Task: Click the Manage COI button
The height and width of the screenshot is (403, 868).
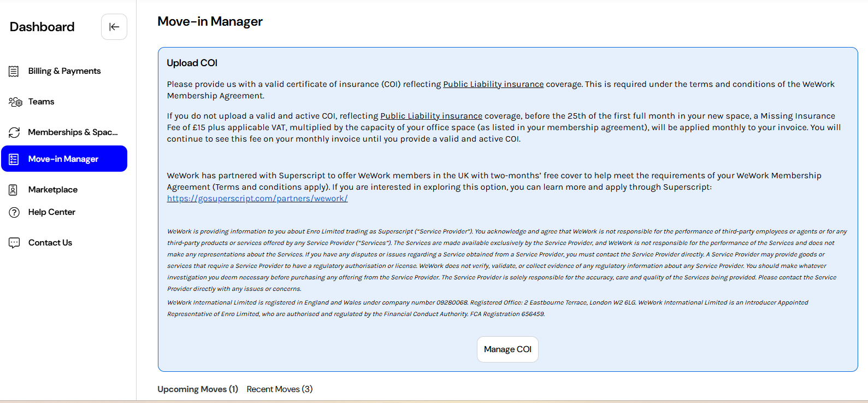Action: [507, 349]
